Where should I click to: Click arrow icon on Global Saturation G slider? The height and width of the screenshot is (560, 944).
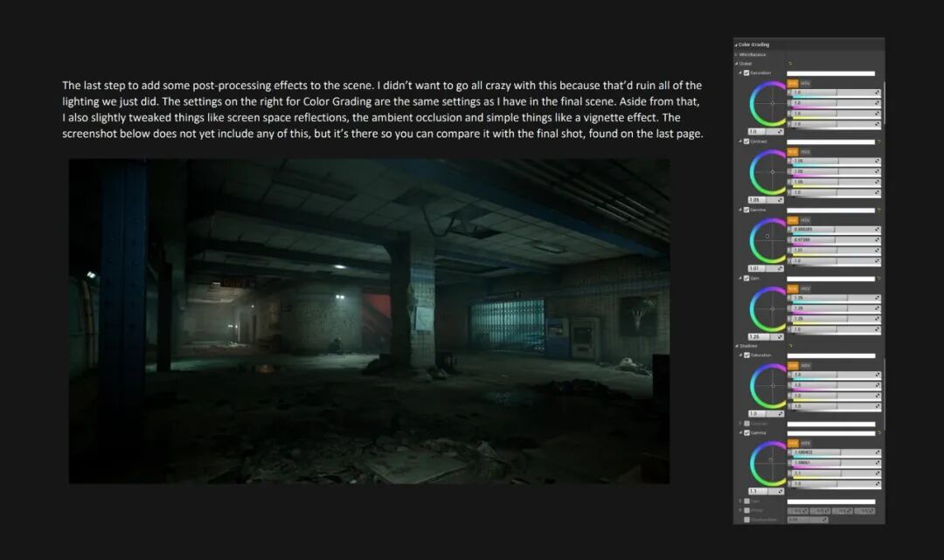(878, 103)
